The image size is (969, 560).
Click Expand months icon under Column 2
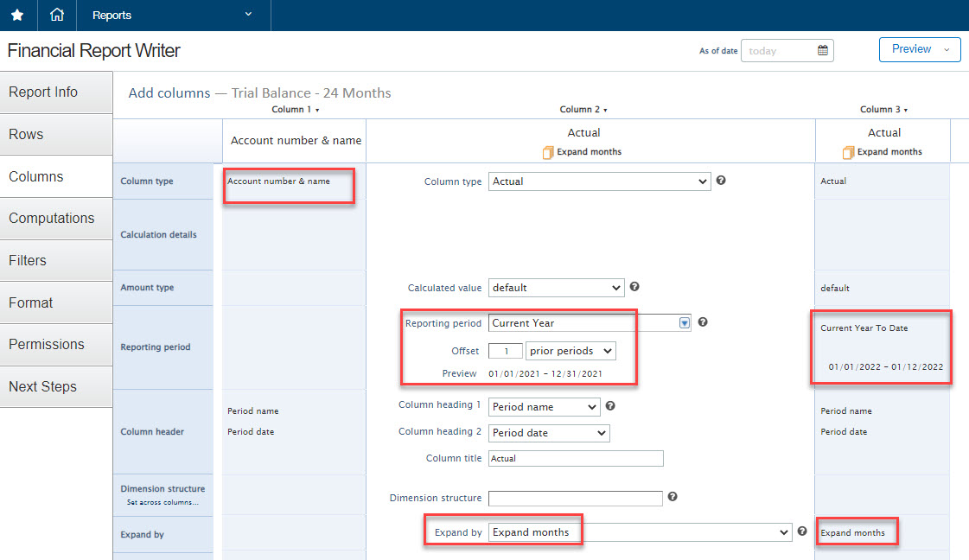pos(547,152)
